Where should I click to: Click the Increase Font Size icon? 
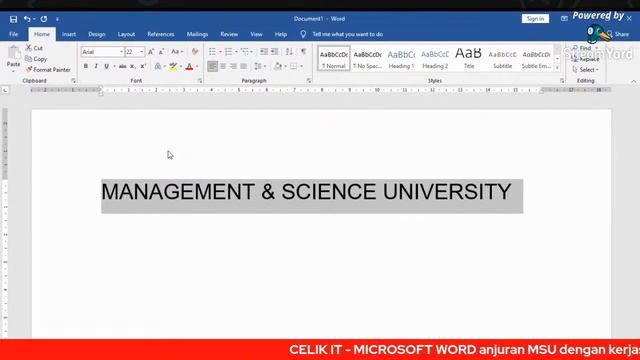[x=151, y=52]
